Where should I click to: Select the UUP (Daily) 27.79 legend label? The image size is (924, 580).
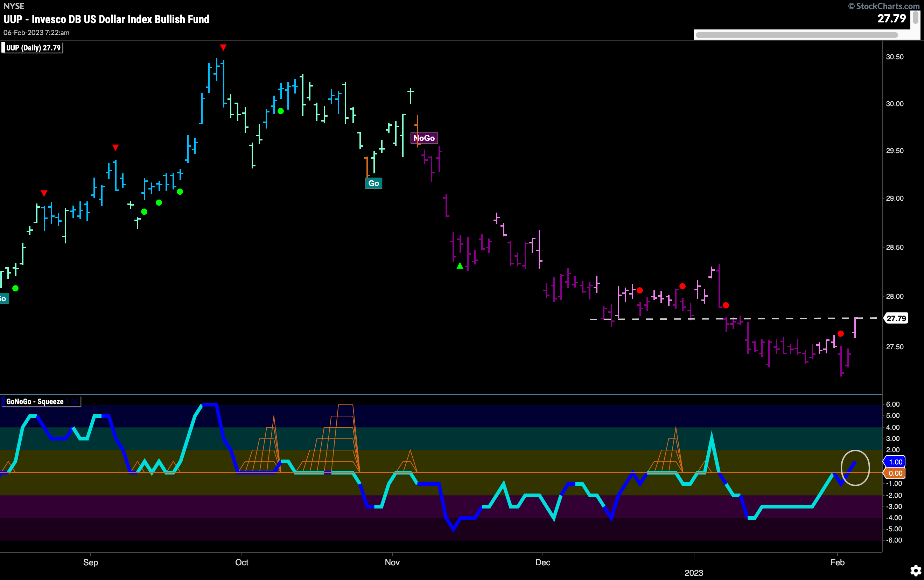point(33,48)
